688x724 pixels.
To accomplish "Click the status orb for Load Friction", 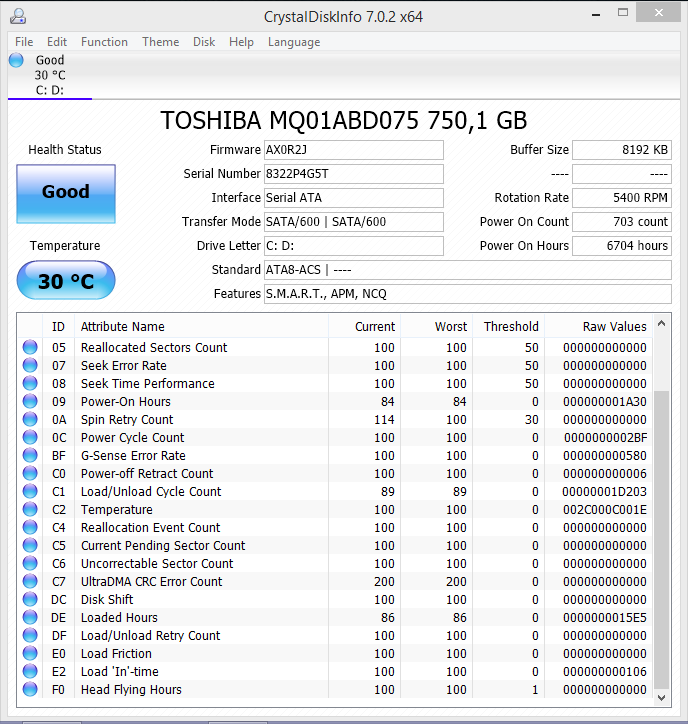I will (30, 653).
